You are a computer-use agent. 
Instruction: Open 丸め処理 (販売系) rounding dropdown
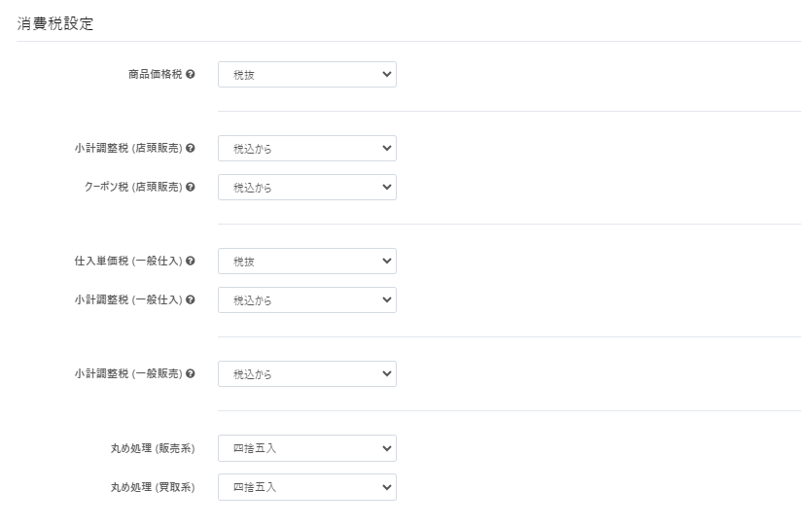307,448
